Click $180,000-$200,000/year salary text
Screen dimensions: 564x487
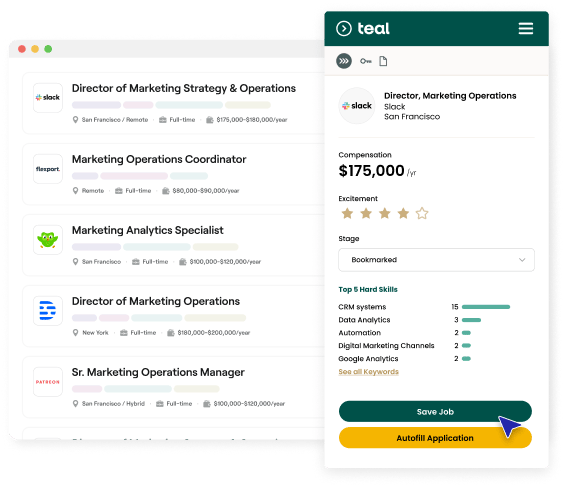pyautogui.click(x=214, y=333)
